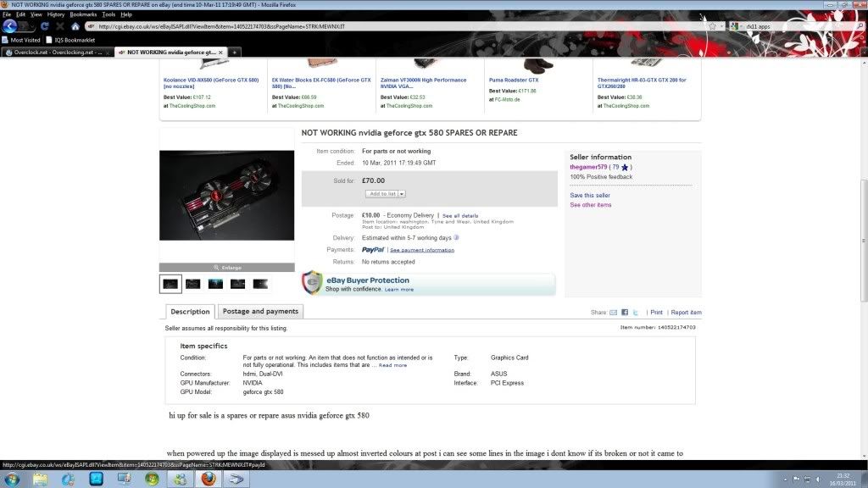This screenshot has width=868, height=488.
Task: Switch to Firefox in the taskbar
Action: click(209, 480)
